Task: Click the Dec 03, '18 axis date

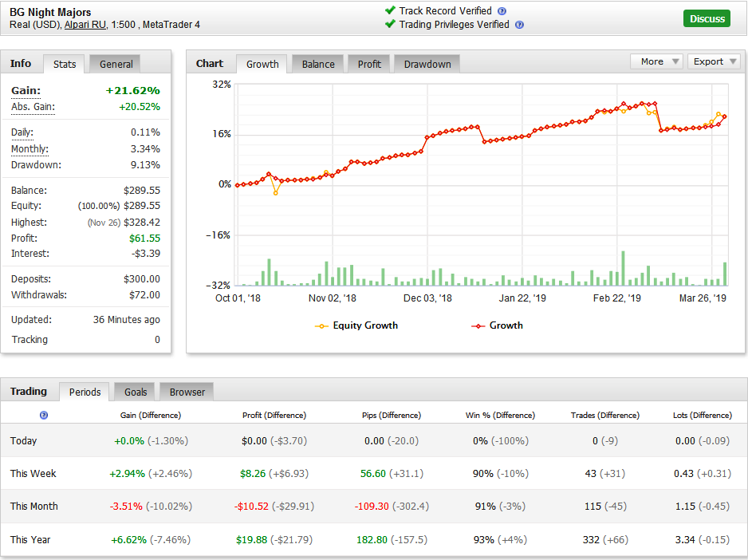Action: coord(427,298)
